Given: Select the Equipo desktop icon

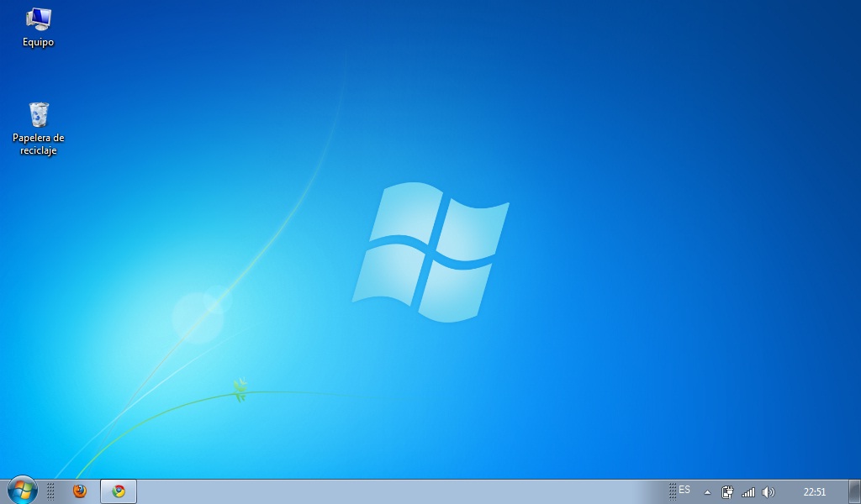Looking at the screenshot, I should coord(38,21).
